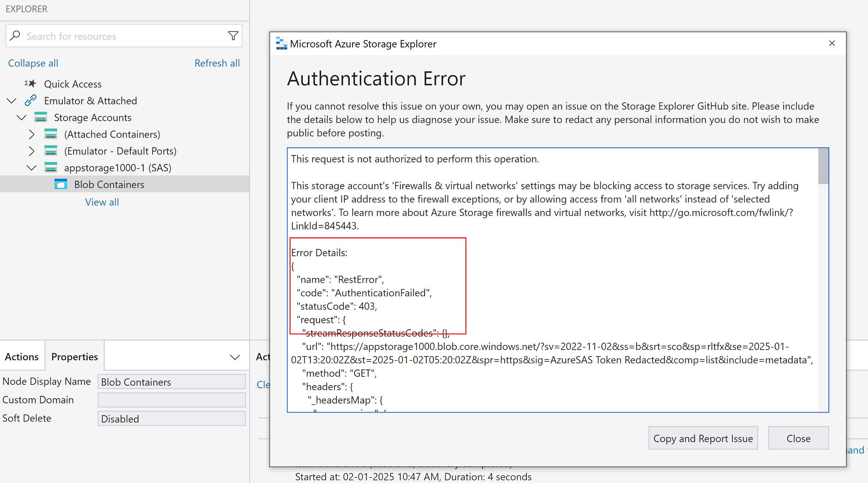Select the (Attached Containers) label
The image size is (868, 483).
tap(112, 134)
